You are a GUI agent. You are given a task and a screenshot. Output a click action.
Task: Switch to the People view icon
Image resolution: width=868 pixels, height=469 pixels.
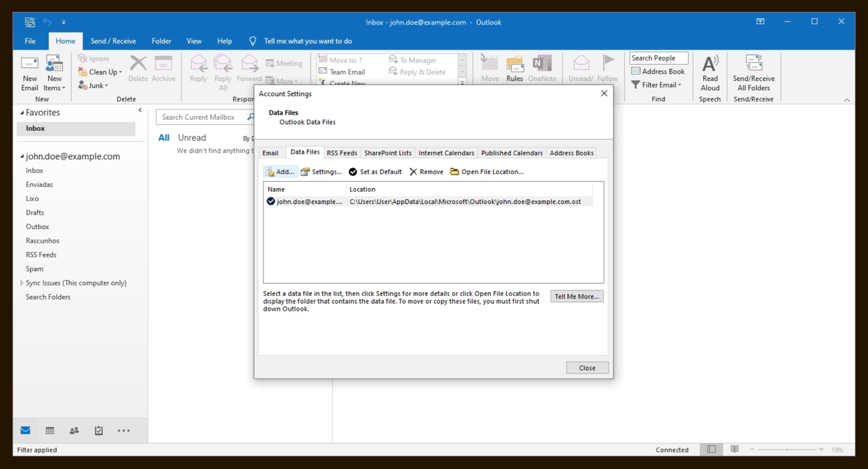pos(74,431)
